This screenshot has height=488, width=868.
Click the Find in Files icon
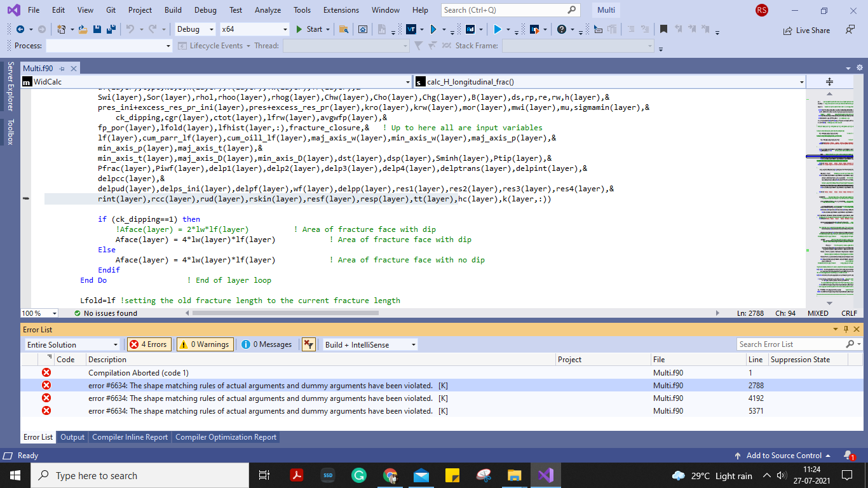(x=344, y=29)
